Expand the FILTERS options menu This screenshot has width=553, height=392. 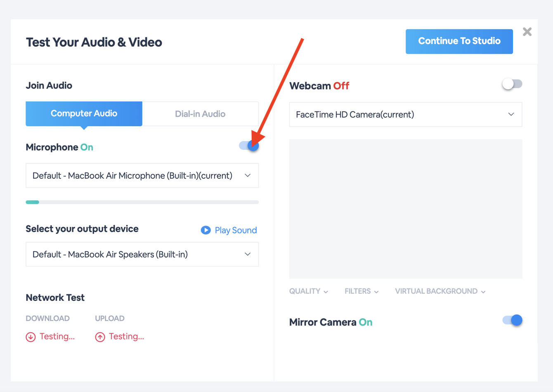pos(362,291)
